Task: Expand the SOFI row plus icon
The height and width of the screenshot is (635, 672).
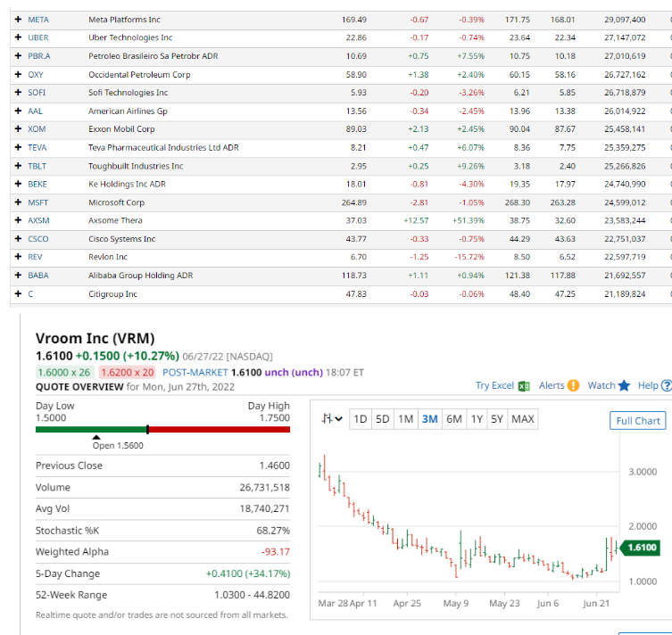Action: 18,92
